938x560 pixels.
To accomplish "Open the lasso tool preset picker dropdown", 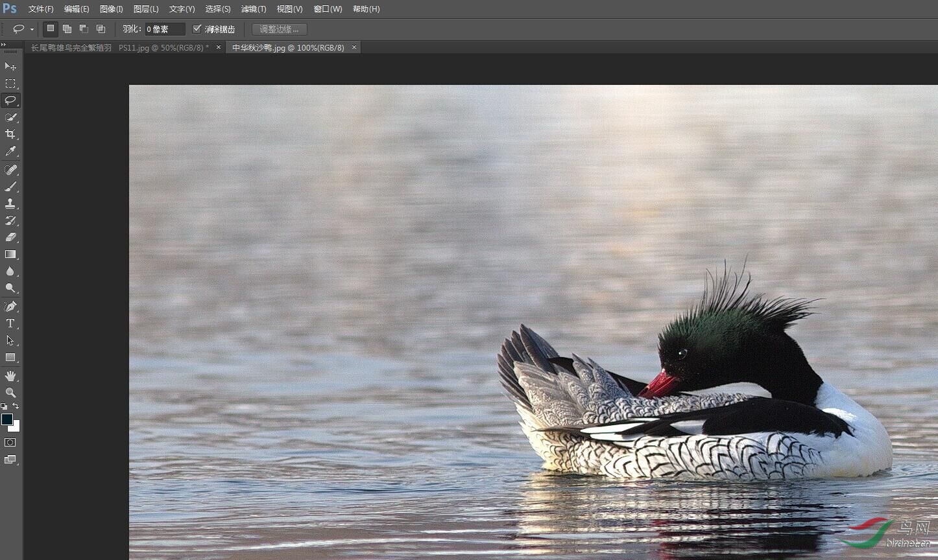I will coord(32,30).
